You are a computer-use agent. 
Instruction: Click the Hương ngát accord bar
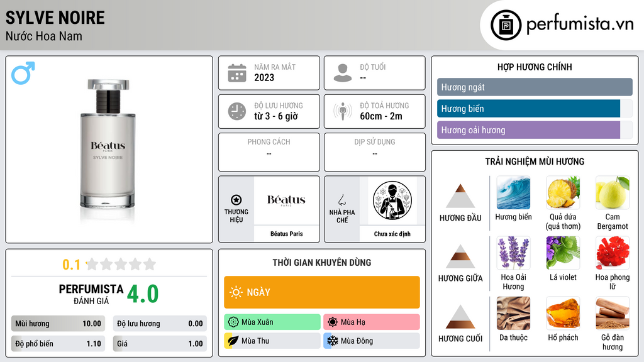535,87
